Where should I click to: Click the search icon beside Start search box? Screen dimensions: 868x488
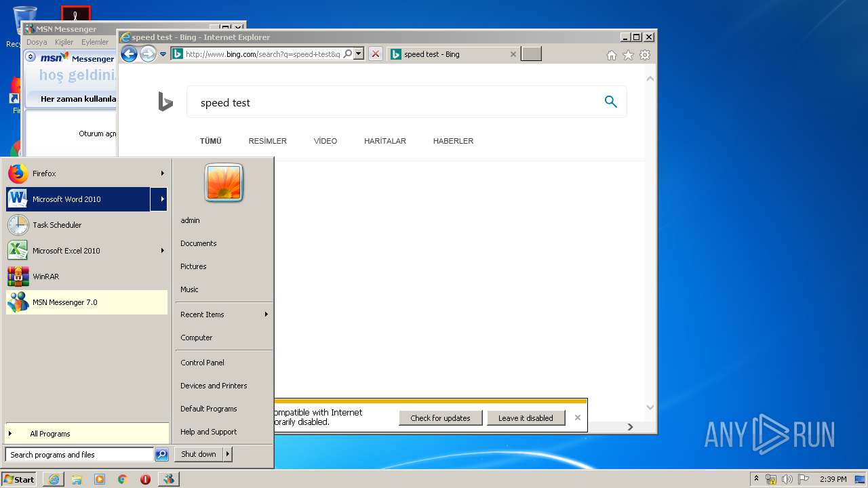[x=161, y=455]
